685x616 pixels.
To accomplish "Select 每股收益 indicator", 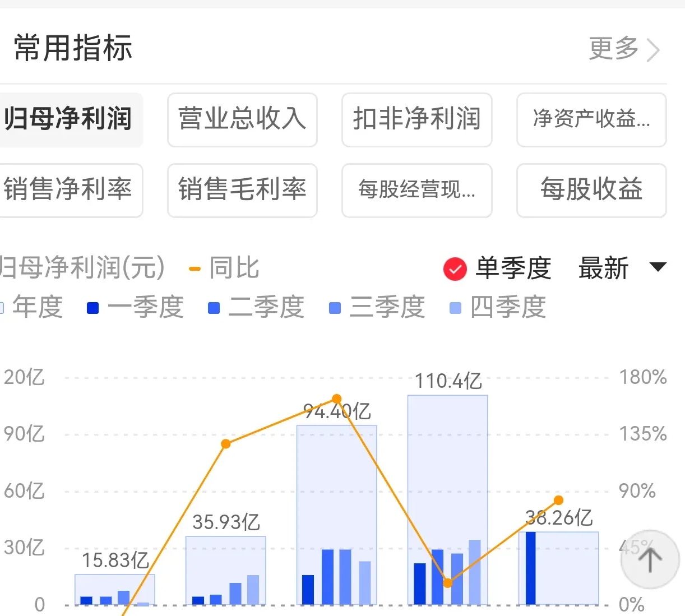I will click(x=591, y=190).
